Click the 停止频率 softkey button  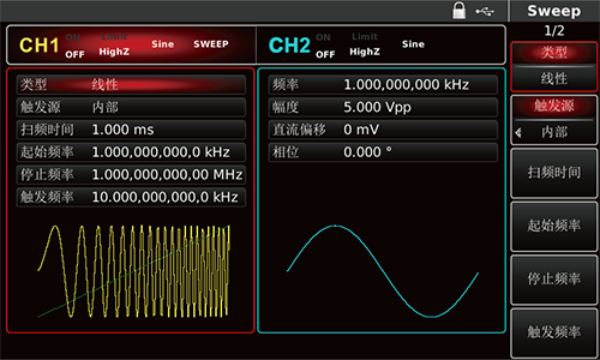[554, 279]
